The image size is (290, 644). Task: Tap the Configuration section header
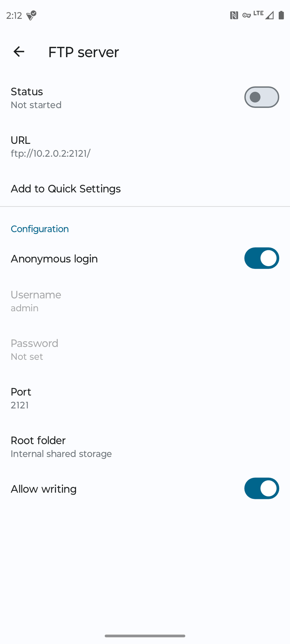click(x=40, y=229)
